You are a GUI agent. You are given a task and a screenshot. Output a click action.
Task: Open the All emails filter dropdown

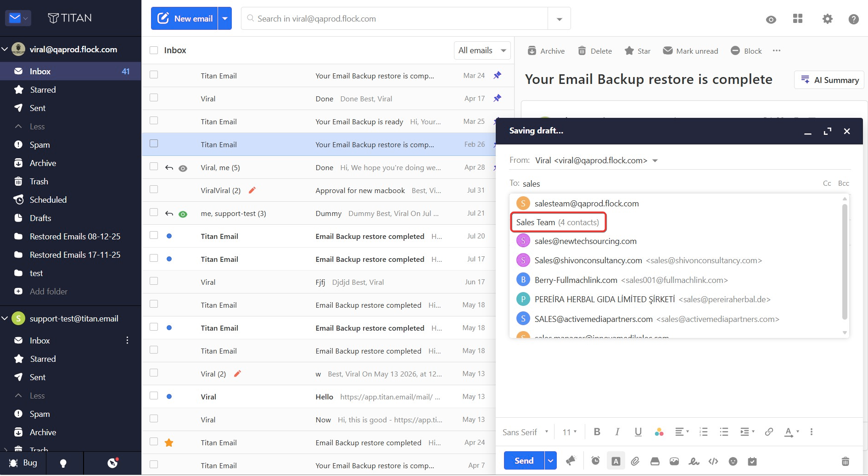(x=482, y=50)
